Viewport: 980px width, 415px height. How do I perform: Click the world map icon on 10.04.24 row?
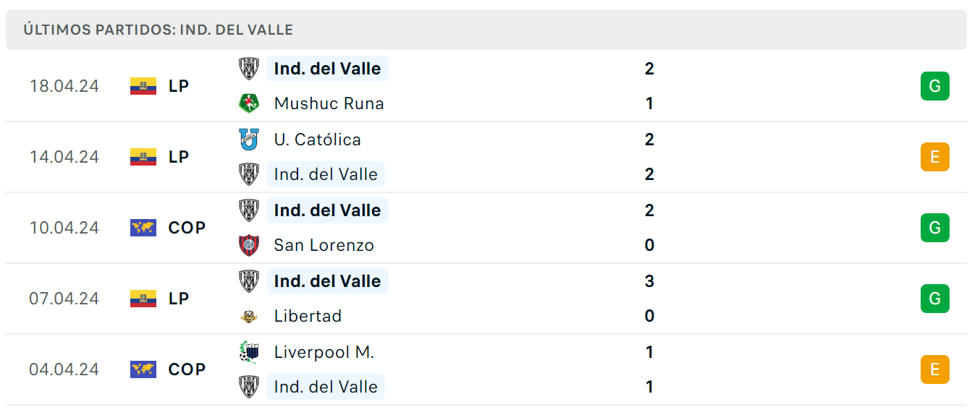(143, 228)
